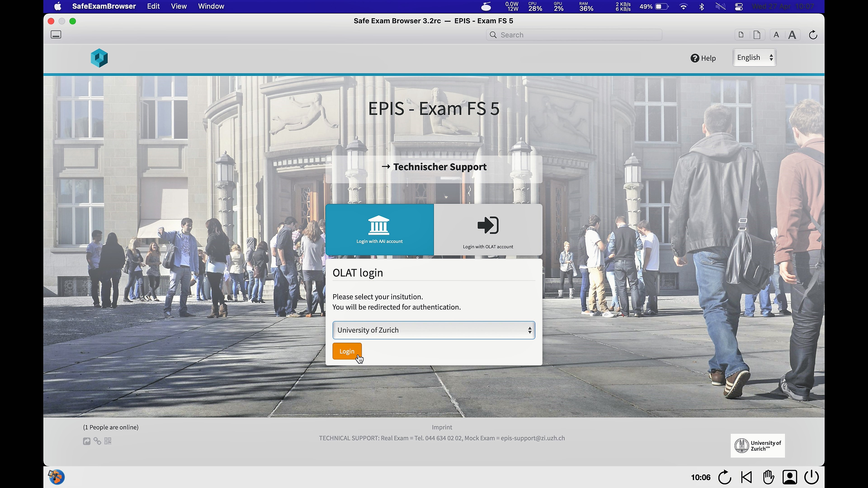868x488 pixels.
Task: Click the power quit icon in taskbar
Action: 811,477
